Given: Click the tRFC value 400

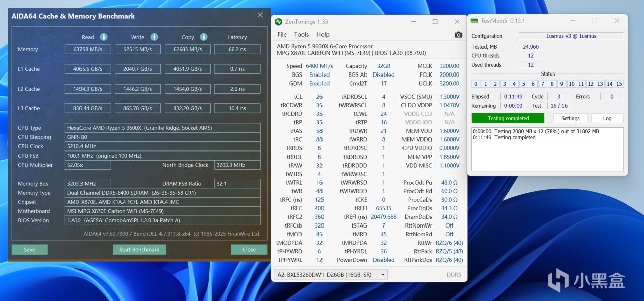Looking at the screenshot, I should 319,208.
